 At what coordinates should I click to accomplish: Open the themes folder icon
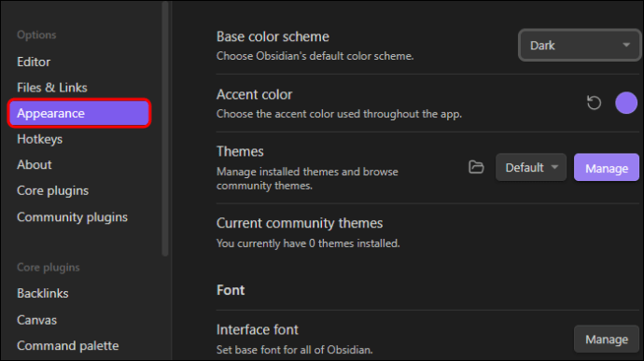(476, 167)
